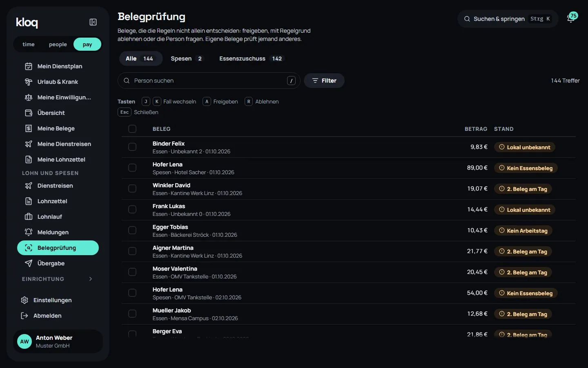
Task: Click the Meine Belege receipt icon
Action: [29, 128]
